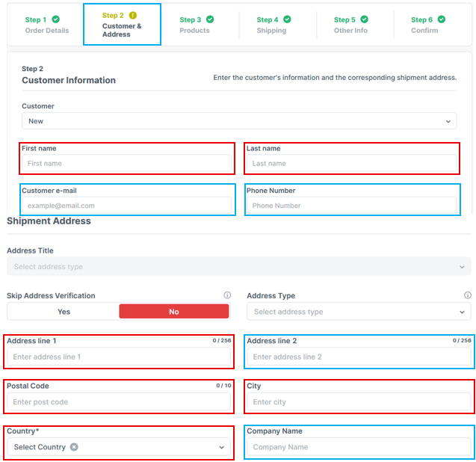Viewport: 476px width, 462px height.
Task: Focus the Customer e-mail field
Action: click(126, 206)
